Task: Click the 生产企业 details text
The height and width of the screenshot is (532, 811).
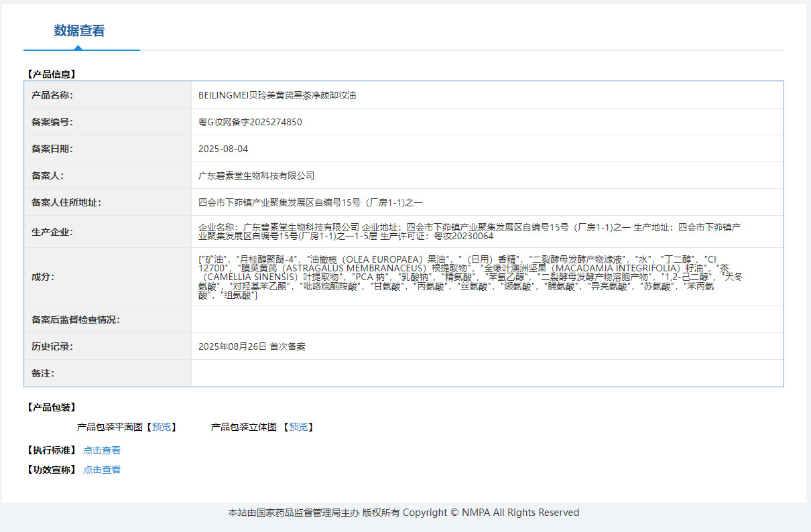Action: click(x=469, y=232)
